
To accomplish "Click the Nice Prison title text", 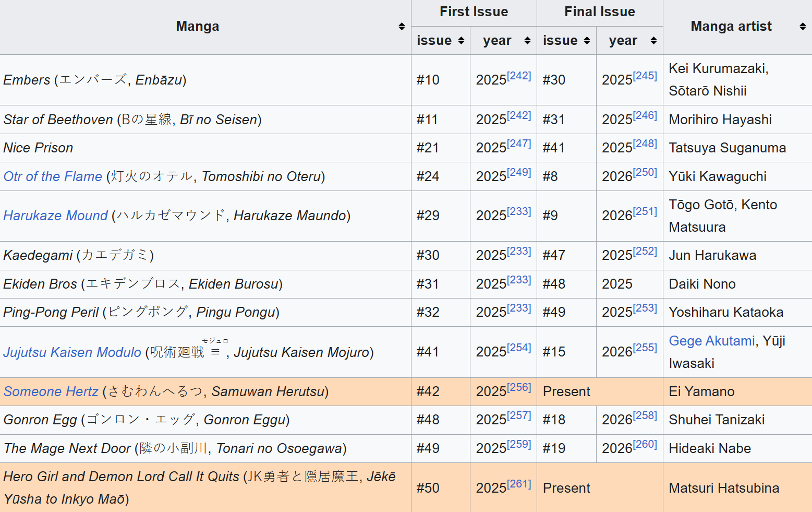I will 38,148.
